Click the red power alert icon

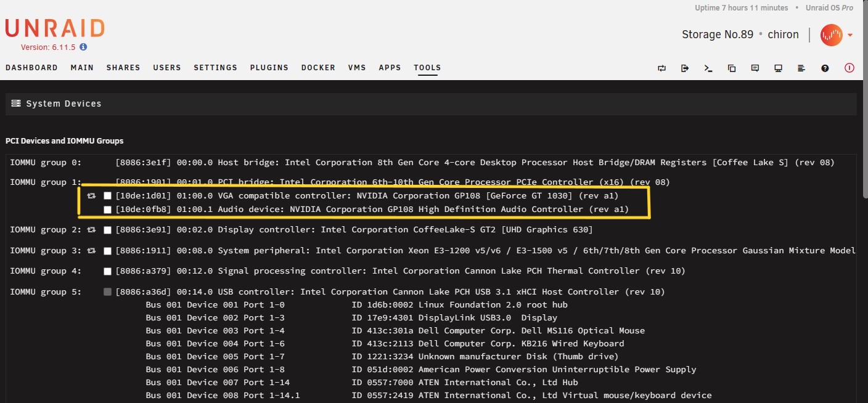click(850, 68)
